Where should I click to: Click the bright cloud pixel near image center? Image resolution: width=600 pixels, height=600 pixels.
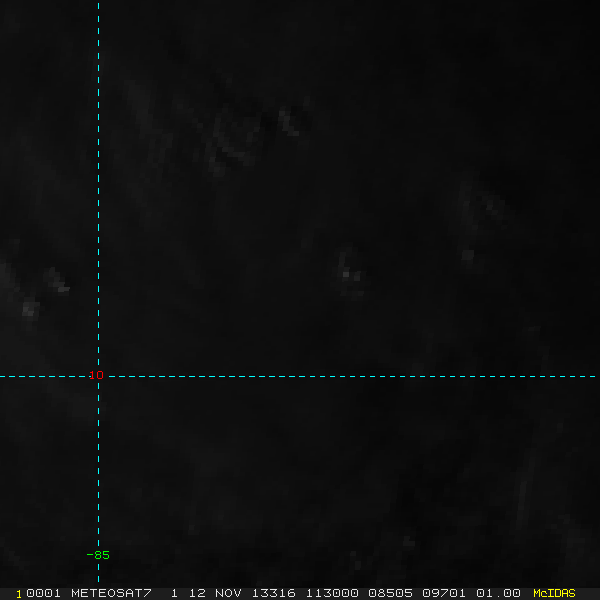346,274
